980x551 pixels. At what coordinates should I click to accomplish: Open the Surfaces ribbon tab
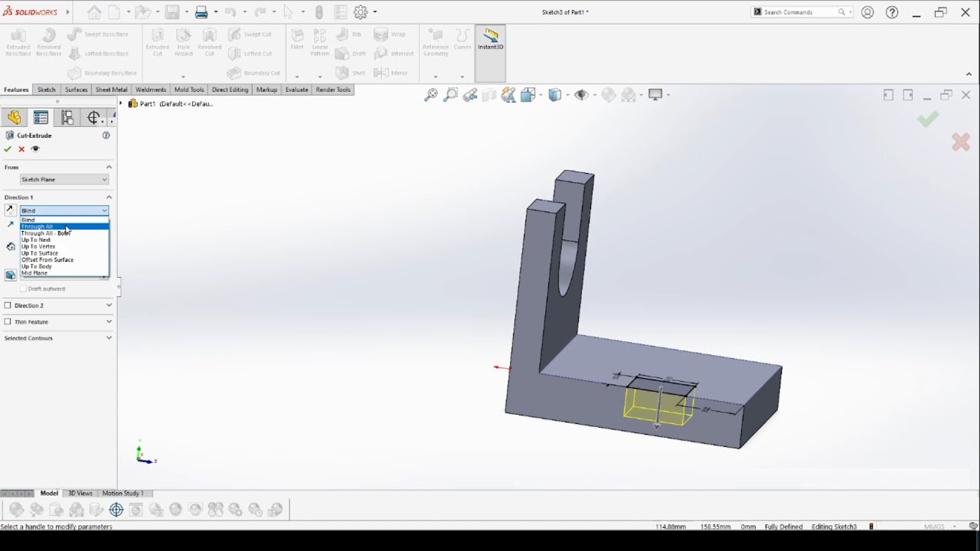point(76,90)
